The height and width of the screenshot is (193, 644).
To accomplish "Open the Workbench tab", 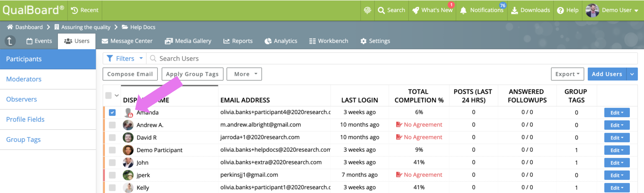I will tap(329, 41).
